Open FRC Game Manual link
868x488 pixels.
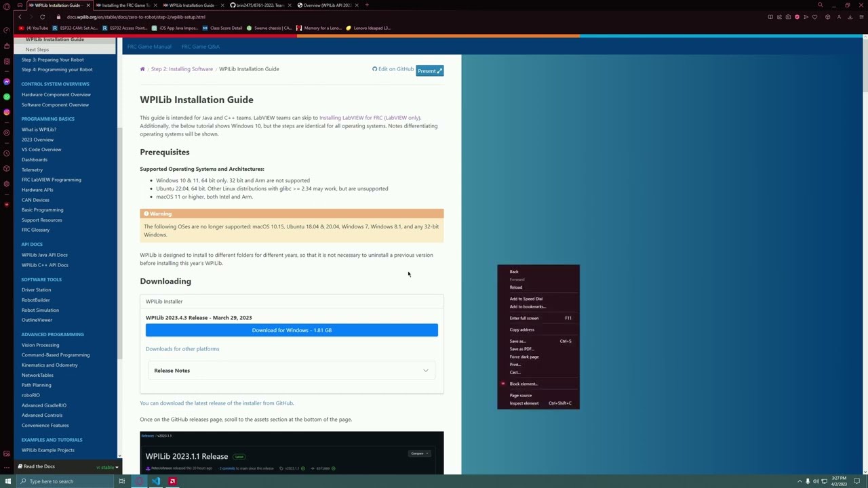coord(149,47)
